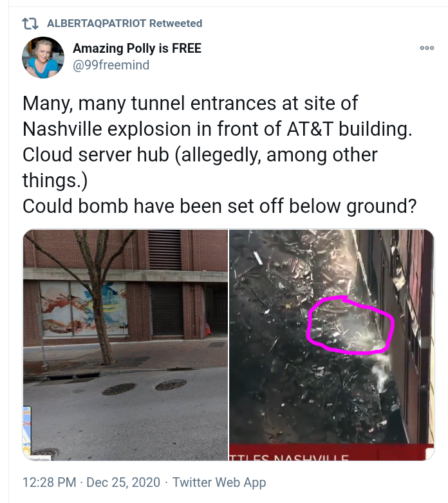Click the 12:28 PM timestamp
448x503 pixels.
pos(50,482)
